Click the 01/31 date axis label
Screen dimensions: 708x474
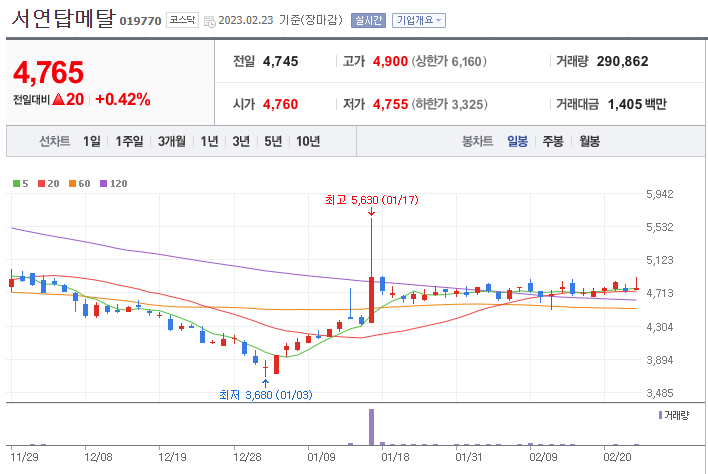tap(470, 457)
